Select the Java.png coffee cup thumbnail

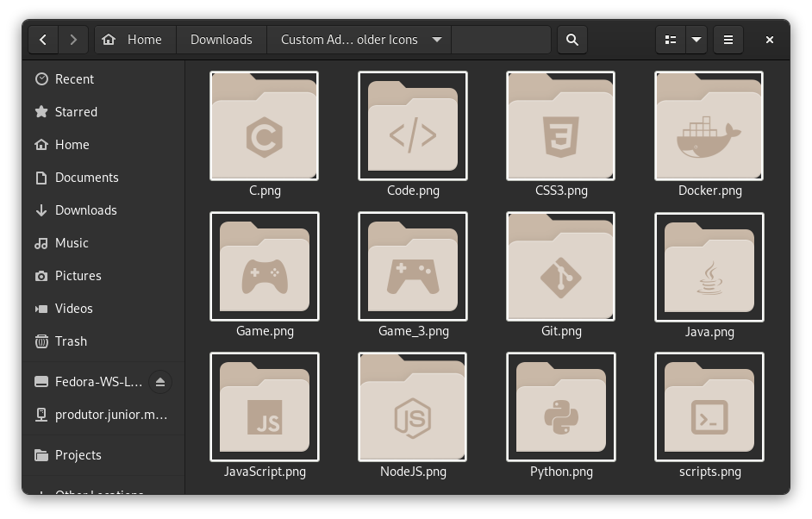pos(709,266)
